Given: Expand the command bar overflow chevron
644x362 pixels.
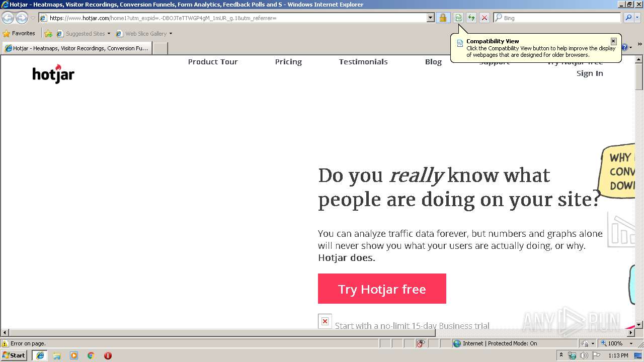Looking at the screenshot, I should pyautogui.click(x=639, y=44).
